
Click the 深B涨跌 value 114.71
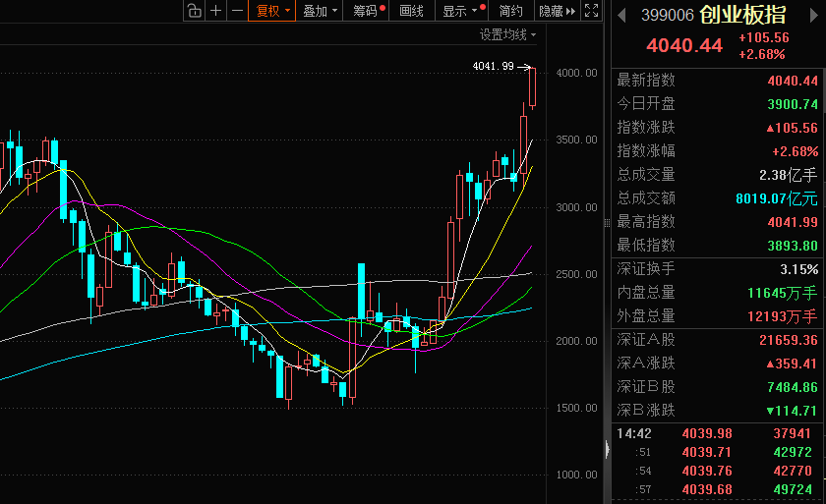coord(792,411)
